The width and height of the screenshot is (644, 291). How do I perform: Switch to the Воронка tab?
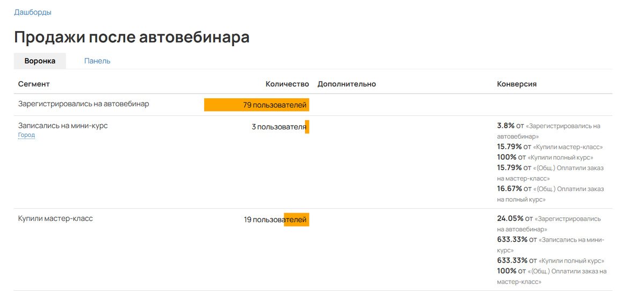pos(40,61)
